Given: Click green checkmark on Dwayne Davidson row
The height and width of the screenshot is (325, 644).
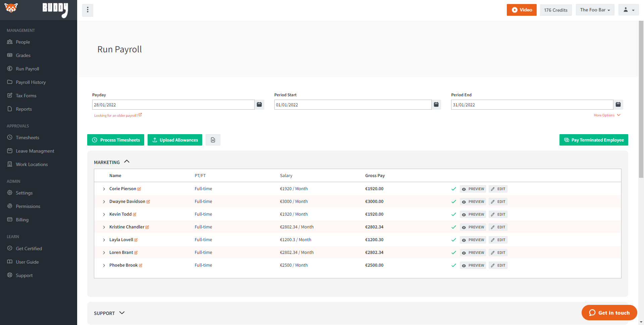Looking at the screenshot, I should 454,202.
